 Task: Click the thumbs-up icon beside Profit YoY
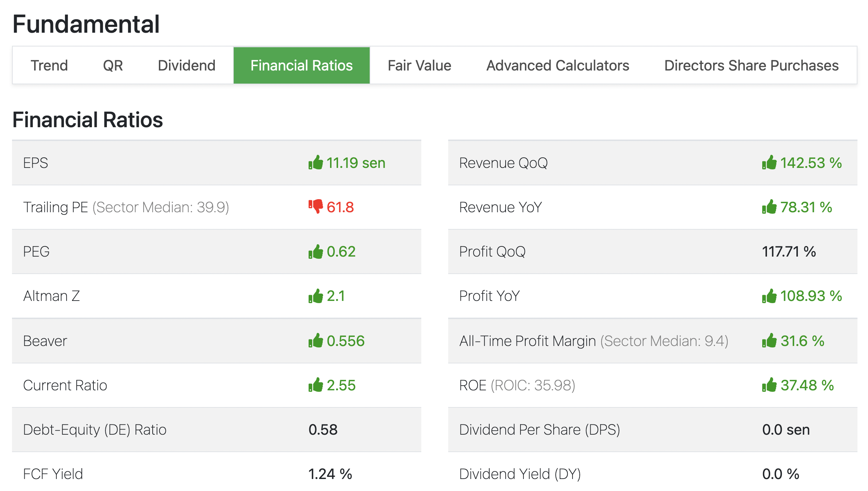[x=769, y=296]
